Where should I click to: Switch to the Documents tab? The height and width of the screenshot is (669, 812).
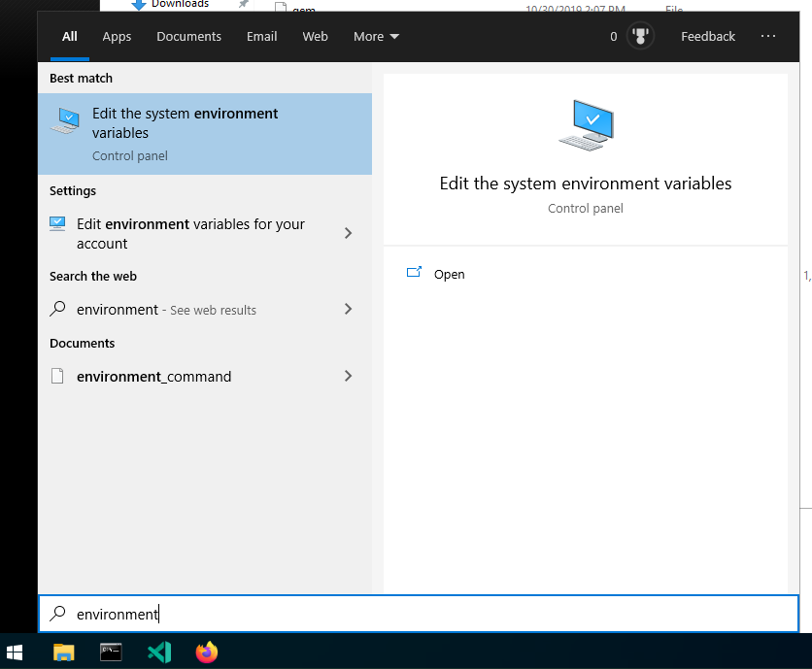click(x=188, y=37)
